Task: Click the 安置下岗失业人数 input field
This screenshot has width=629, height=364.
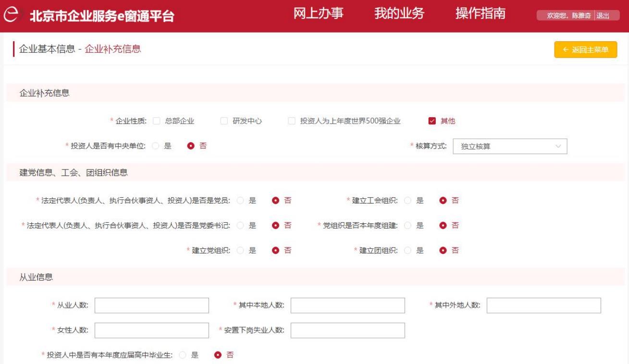Action: 347,330
